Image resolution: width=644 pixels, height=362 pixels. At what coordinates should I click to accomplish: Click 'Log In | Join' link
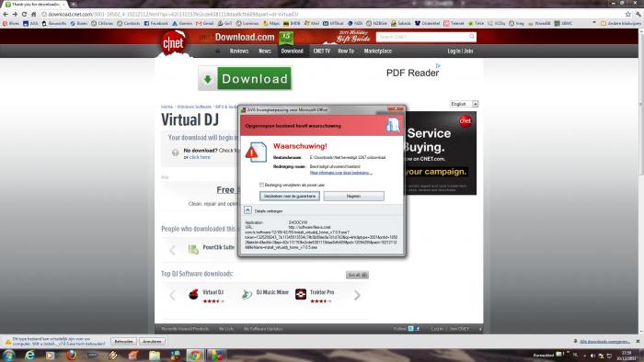point(460,51)
